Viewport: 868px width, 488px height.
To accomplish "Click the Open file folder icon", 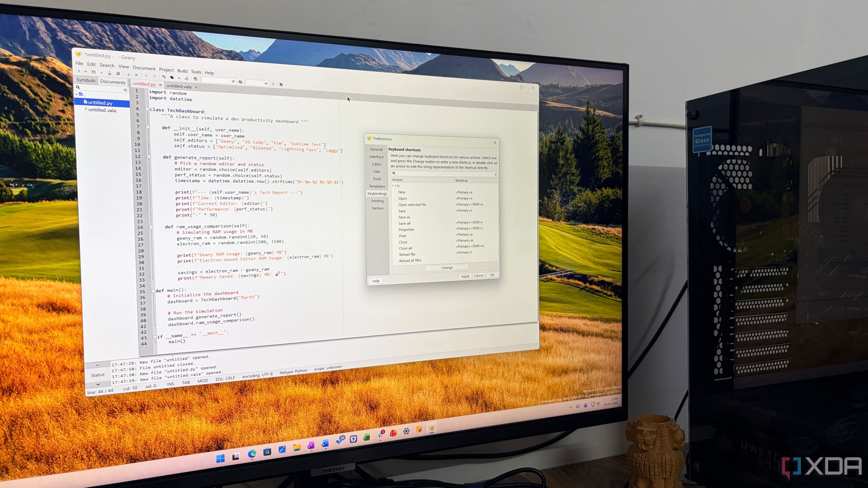I will coord(94,72).
